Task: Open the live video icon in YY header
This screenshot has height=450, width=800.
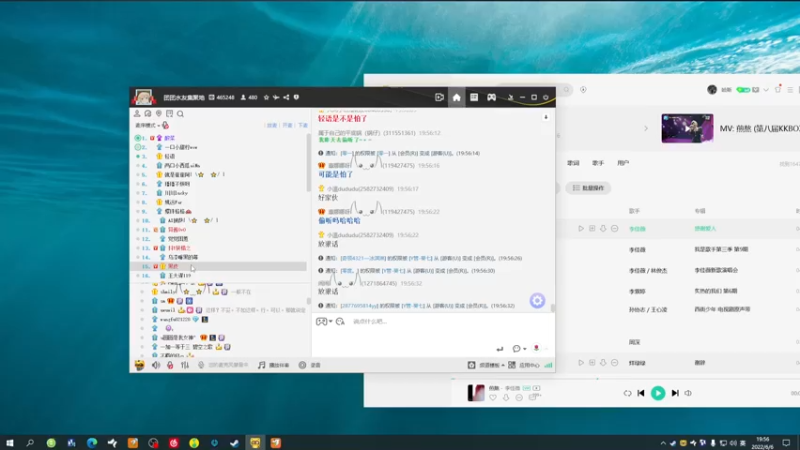Action: (x=439, y=97)
